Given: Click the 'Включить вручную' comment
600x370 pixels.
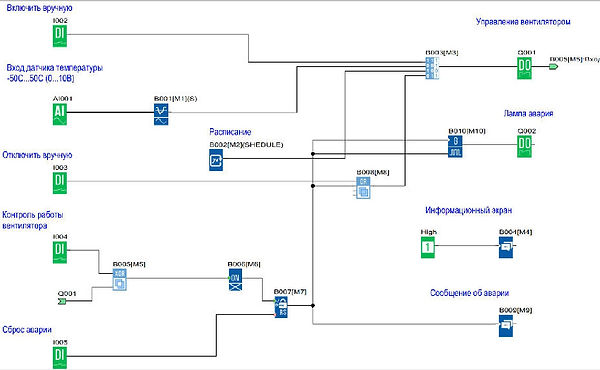Looking at the screenshot, I should [x=39, y=8].
